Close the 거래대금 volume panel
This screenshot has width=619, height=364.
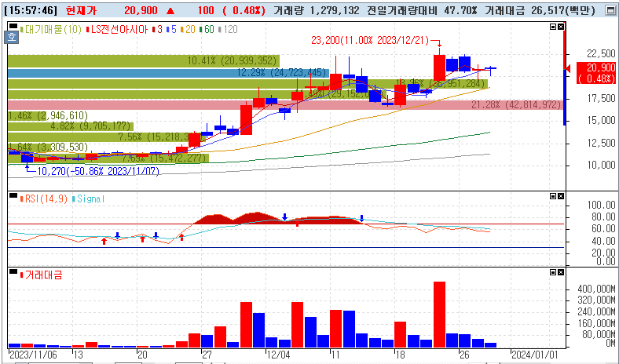(561, 272)
